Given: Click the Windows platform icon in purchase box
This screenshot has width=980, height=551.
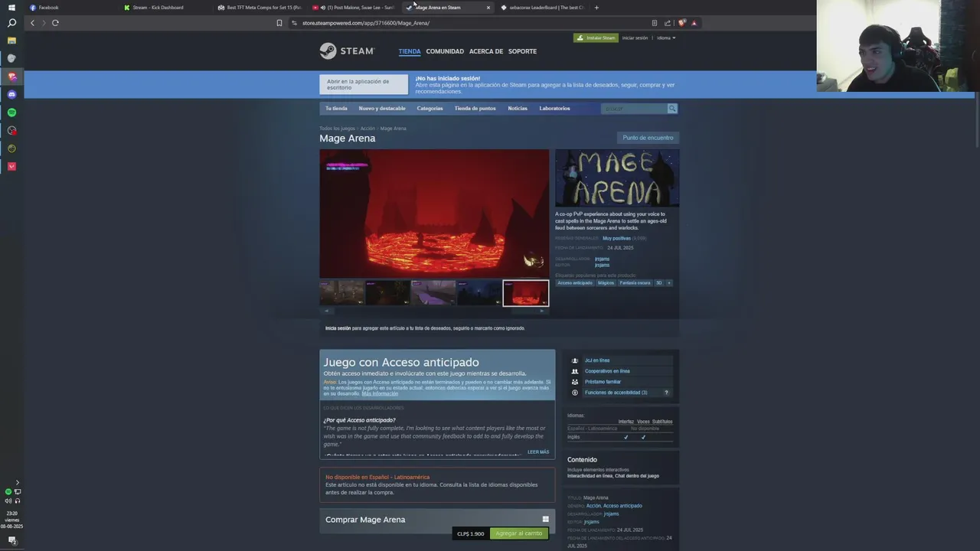Looking at the screenshot, I should (546, 519).
